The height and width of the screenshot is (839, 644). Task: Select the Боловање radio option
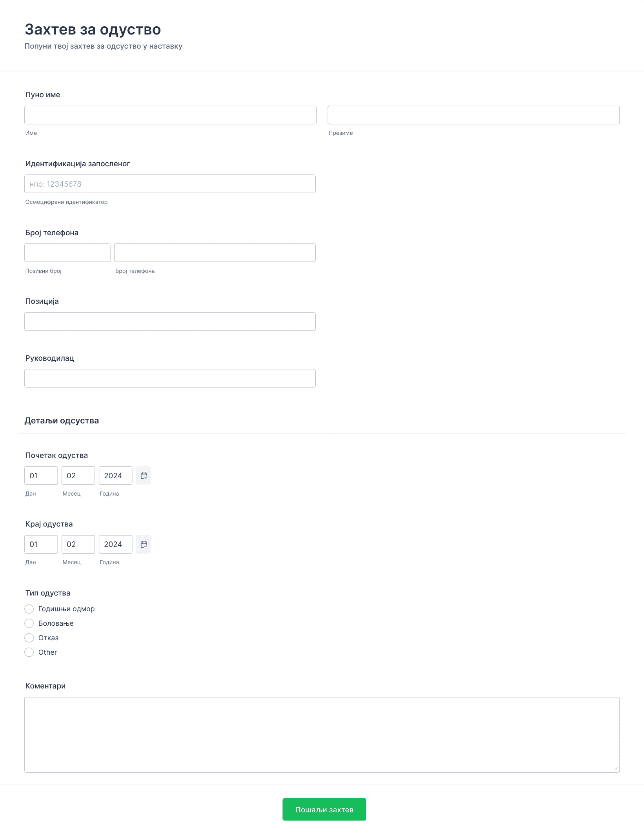tap(29, 623)
